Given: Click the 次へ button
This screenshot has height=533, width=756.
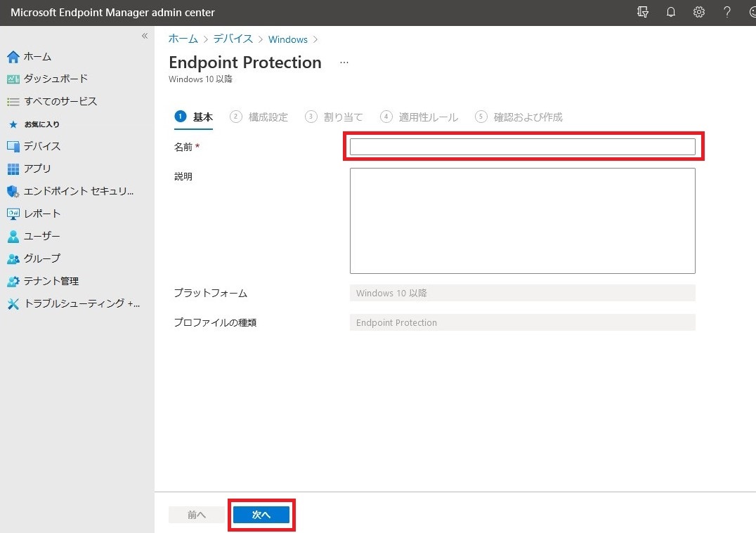Looking at the screenshot, I should 261,515.
